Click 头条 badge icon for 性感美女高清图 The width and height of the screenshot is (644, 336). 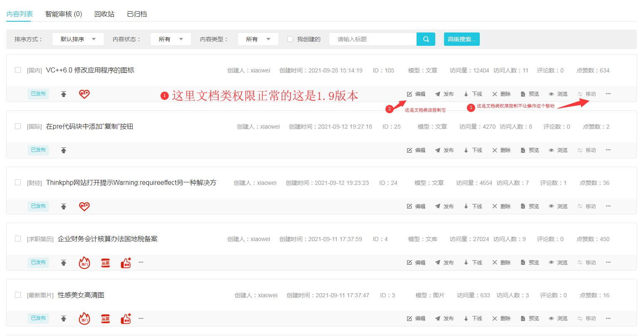coord(106,319)
